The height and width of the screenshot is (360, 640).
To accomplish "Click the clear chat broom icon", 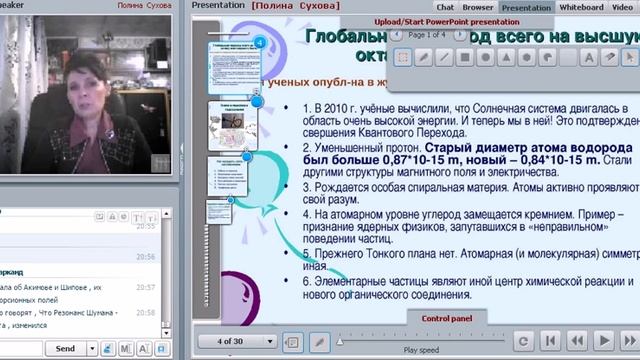I will tap(108, 349).
